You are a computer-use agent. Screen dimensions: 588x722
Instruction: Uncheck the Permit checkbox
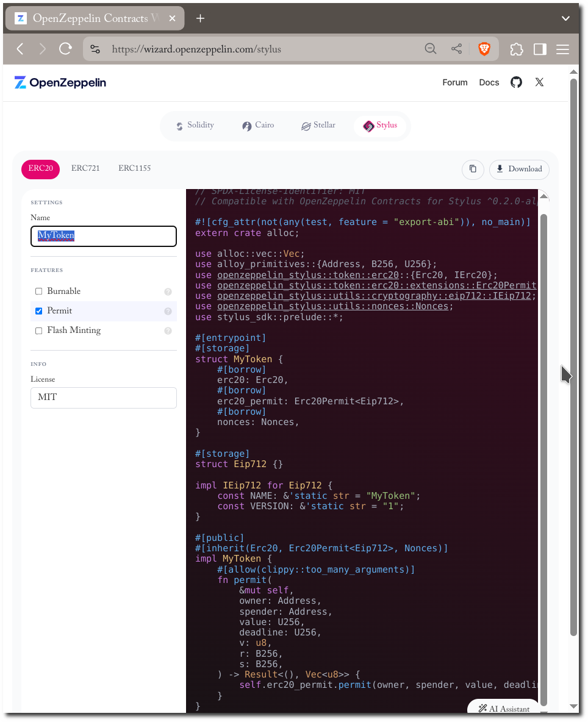point(38,311)
